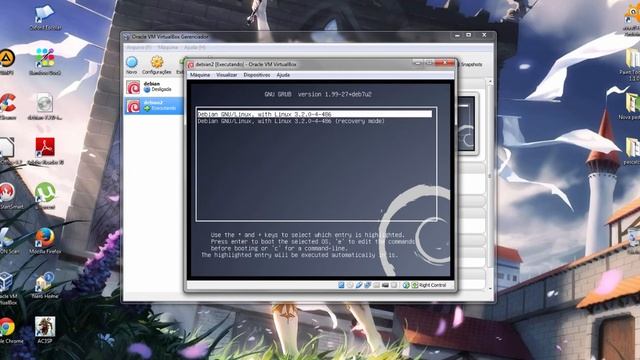Click Gerenciador details pane vertical scrollbar

pos(490,184)
